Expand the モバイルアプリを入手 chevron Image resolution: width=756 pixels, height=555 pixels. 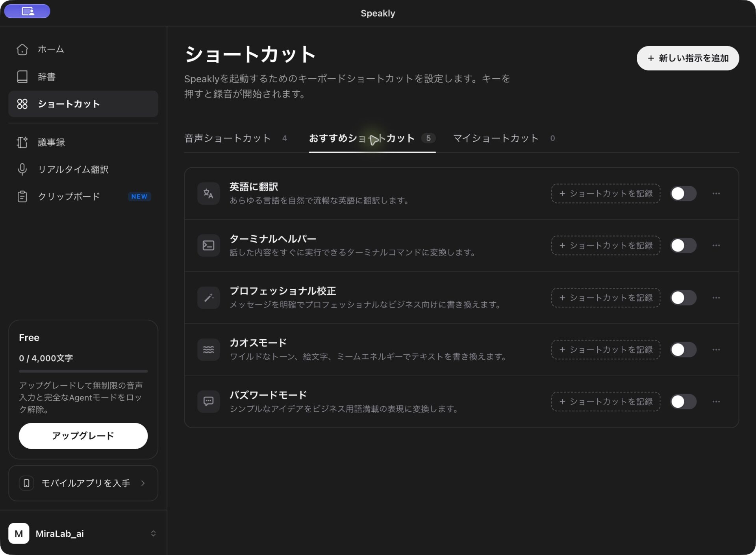143,483
